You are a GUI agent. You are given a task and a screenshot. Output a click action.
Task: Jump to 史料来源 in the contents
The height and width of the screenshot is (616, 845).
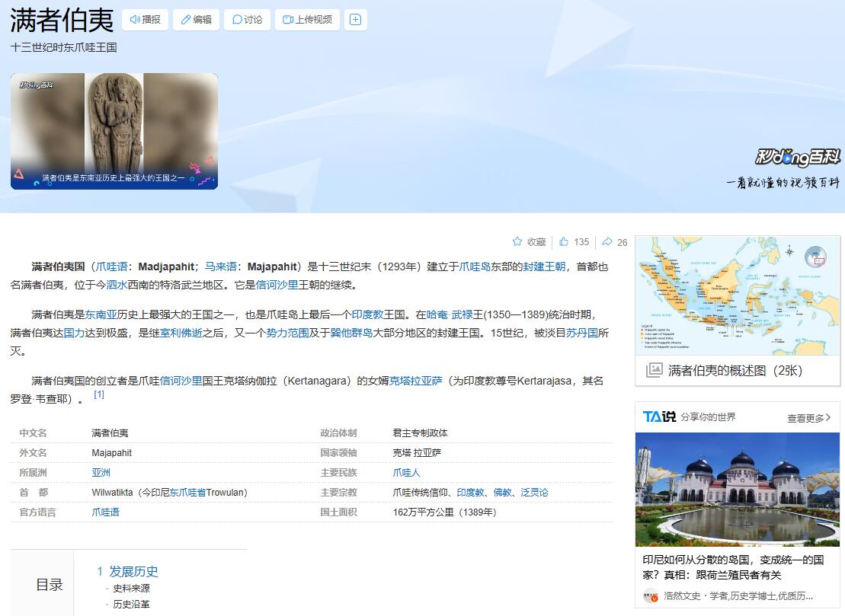(132, 589)
